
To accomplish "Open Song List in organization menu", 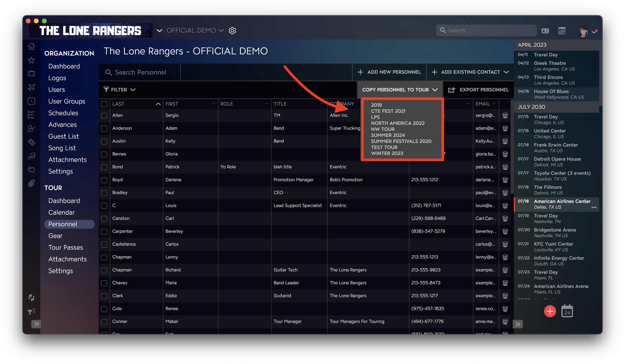I will click(x=62, y=148).
